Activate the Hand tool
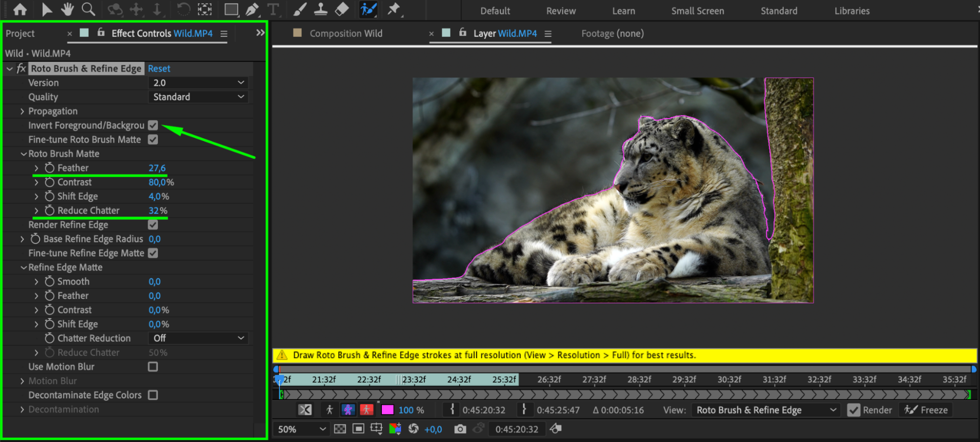The width and height of the screenshot is (980, 442). 67,9
